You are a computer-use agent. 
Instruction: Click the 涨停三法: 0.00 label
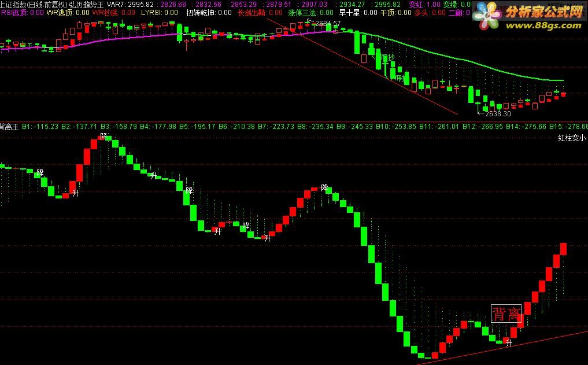tap(311, 13)
